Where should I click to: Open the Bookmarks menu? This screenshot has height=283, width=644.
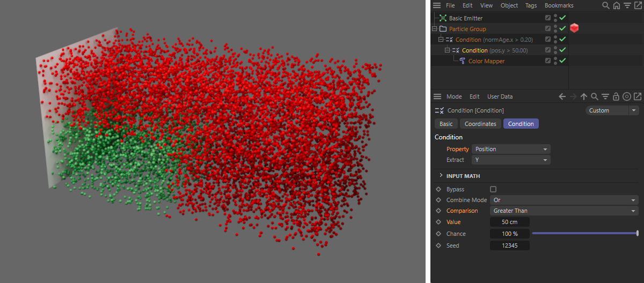pos(559,5)
